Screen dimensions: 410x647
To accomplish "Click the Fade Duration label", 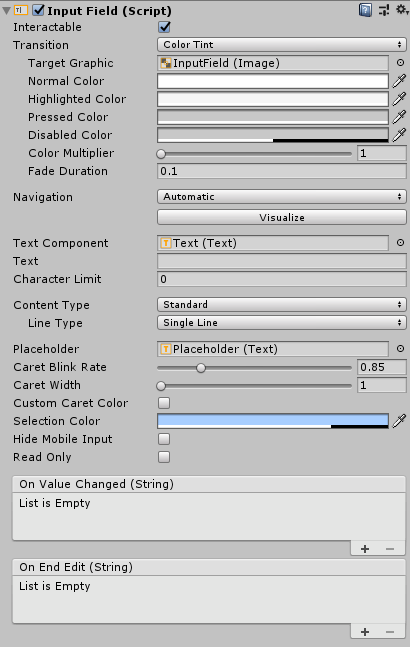I will 68,171.
